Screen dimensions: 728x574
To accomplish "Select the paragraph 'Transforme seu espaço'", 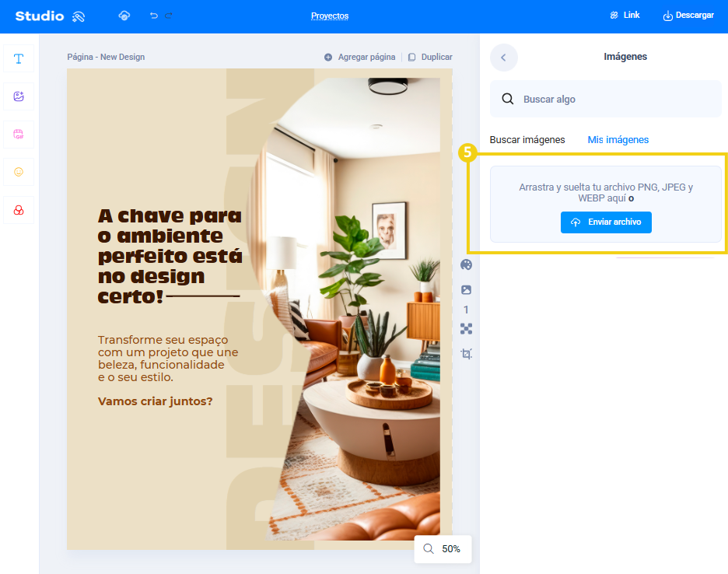I will [168, 359].
